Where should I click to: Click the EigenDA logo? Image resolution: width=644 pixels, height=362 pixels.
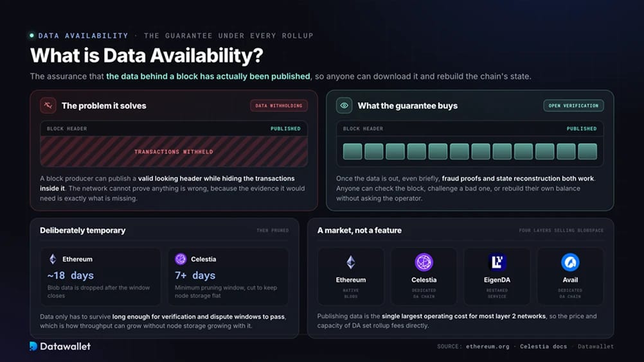[497, 263]
